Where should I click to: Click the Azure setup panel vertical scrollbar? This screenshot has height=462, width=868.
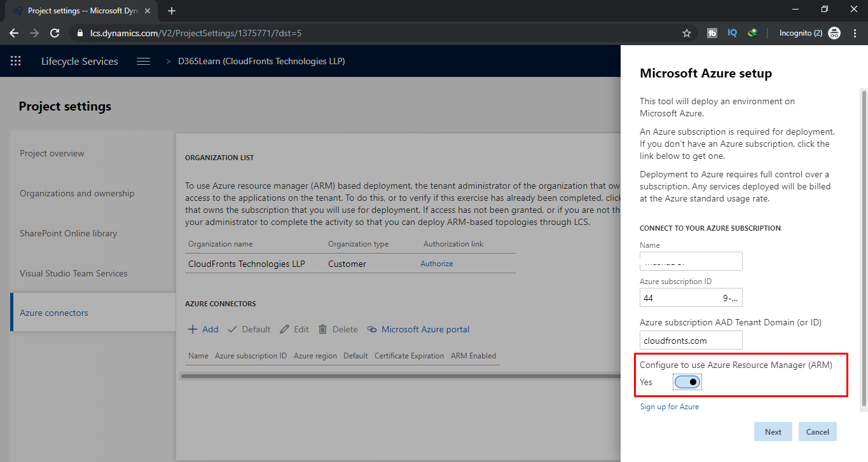click(864, 248)
